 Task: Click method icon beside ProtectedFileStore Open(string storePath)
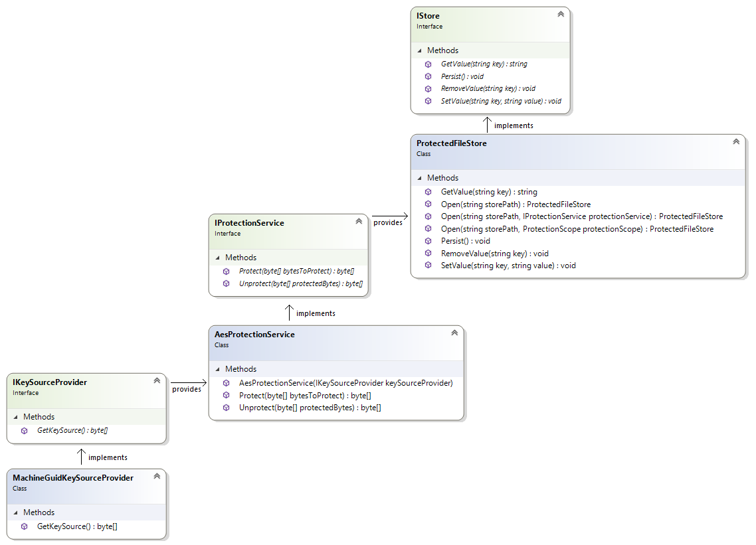[428, 204]
